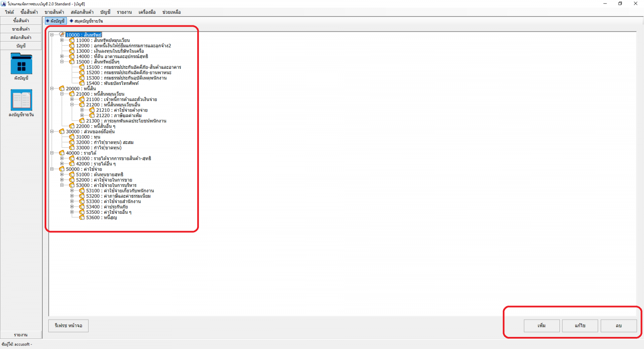Pick the folder icon beside account 13000
644x349 pixels.
coord(72,51)
